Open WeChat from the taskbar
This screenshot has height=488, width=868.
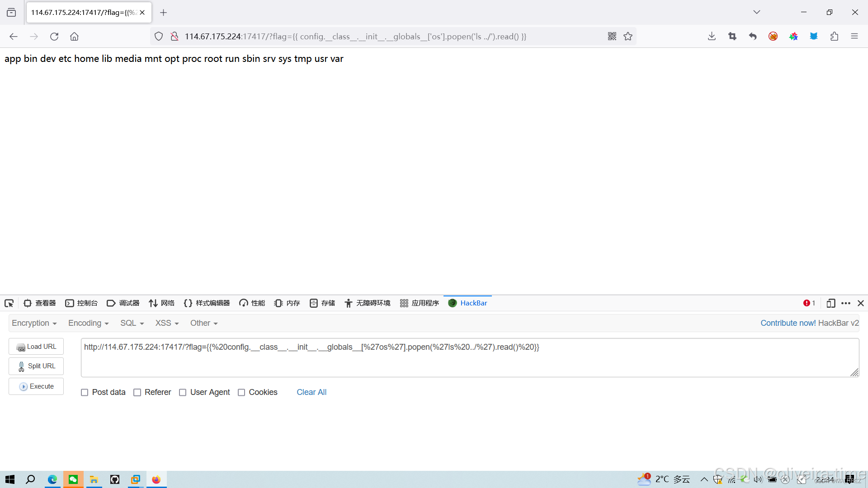coord(73,479)
